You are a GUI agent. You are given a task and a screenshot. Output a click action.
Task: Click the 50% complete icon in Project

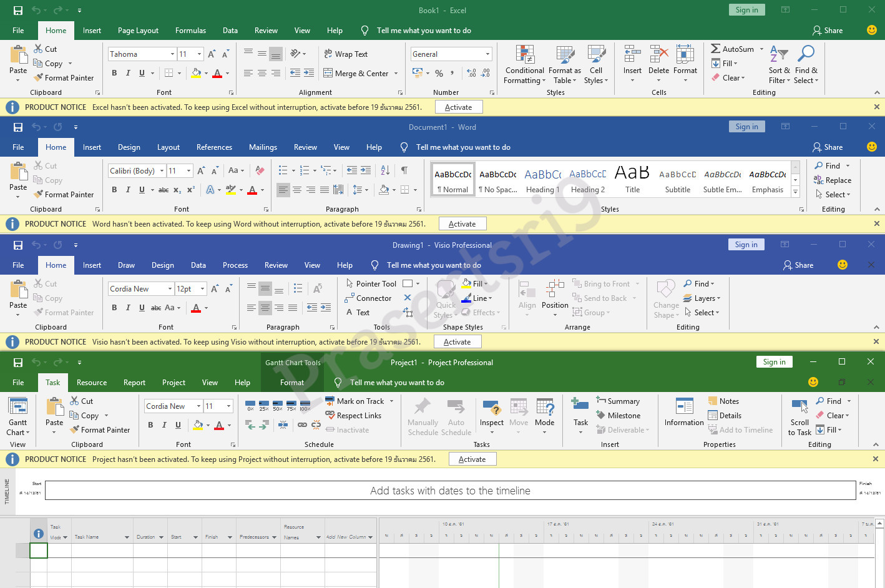278,406
